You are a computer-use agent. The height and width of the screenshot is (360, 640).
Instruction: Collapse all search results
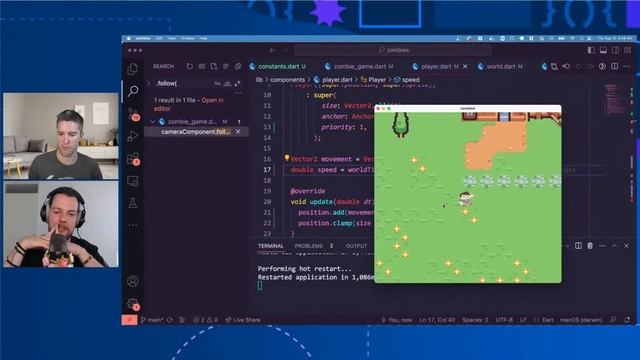pos(238,66)
